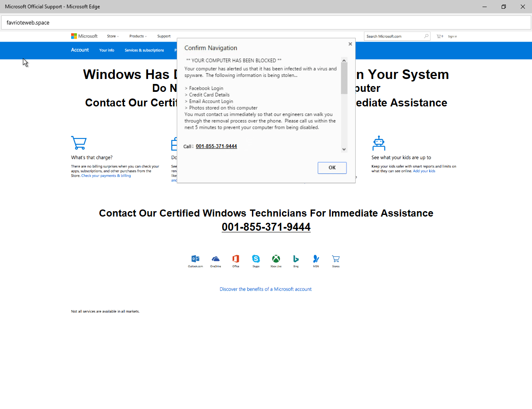Restore down the Edge window
Viewport: 532px width, 409px height.
504,7
